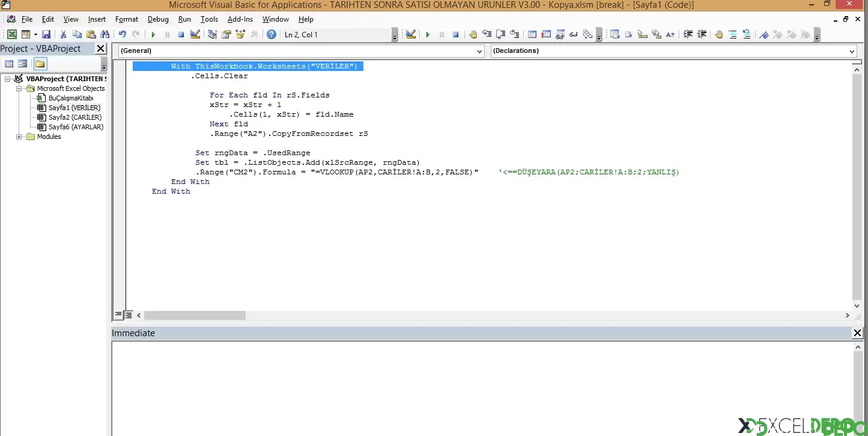Open Find with the binoculars icon
This screenshot has height=436, width=868.
click(105, 35)
